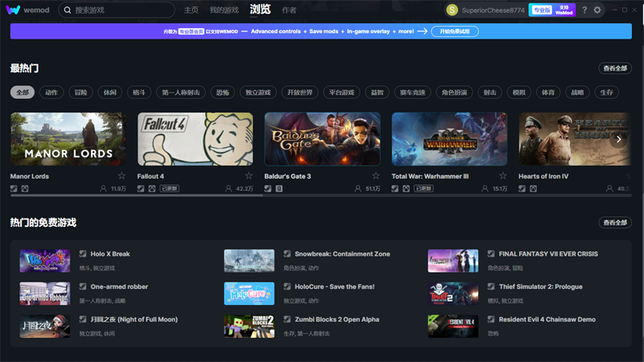644x362 pixels.
Task: Favorite Total War: Warhammer III with star
Action: [x=503, y=175]
